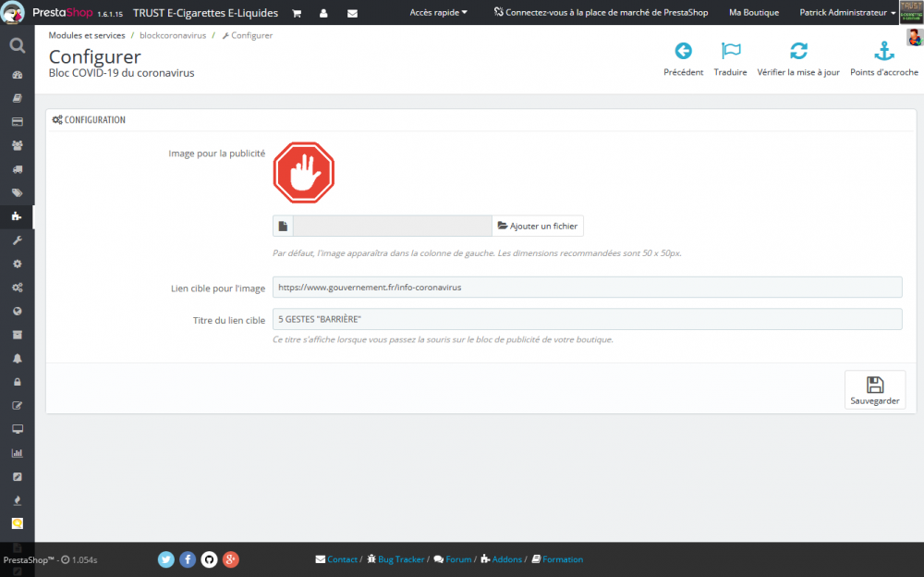The width and height of the screenshot is (924, 577).
Task: Open the customers group icon in sidebar
Action: click(x=17, y=145)
